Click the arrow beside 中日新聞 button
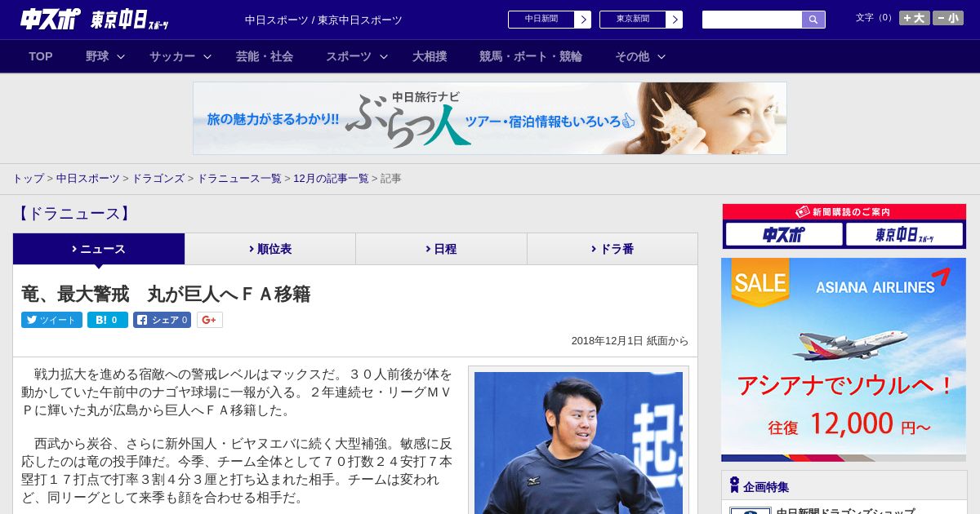Viewport: 980px width, 514px height. point(582,20)
